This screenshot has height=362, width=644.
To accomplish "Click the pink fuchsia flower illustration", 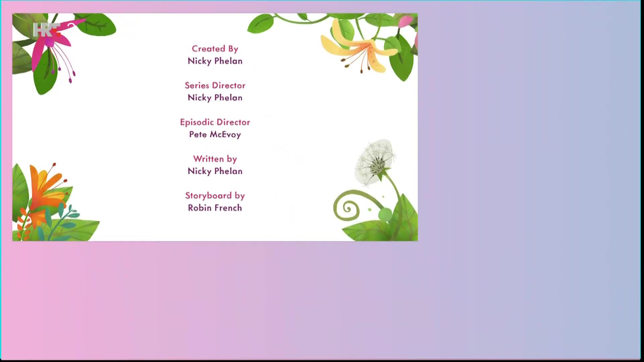I will [55, 49].
